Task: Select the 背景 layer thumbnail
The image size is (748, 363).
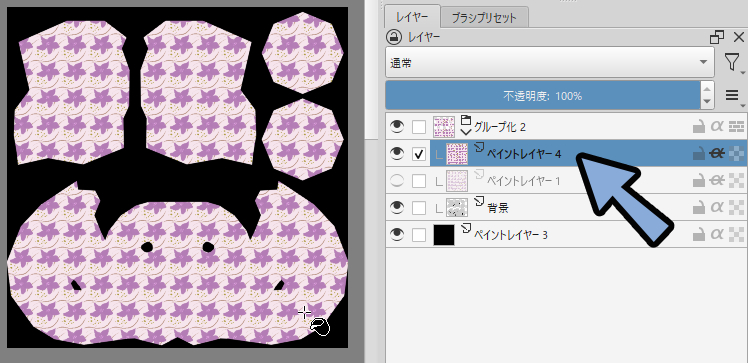Action: [457, 207]
